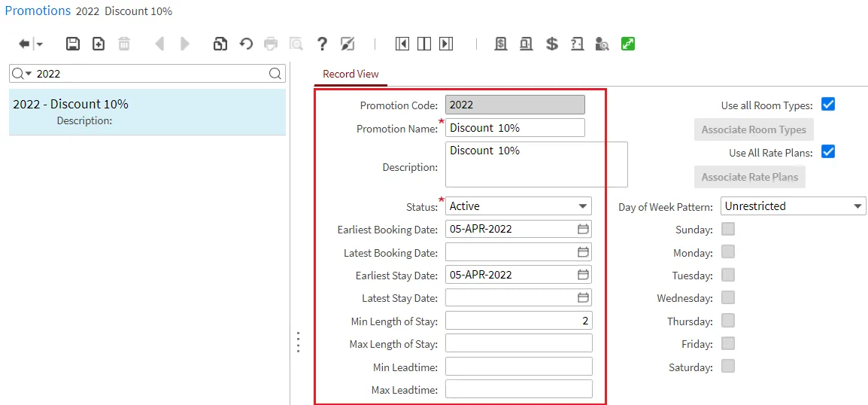Open calendar for Latest Stay Date
Viewport: 868px width, 405px height.
583,297
